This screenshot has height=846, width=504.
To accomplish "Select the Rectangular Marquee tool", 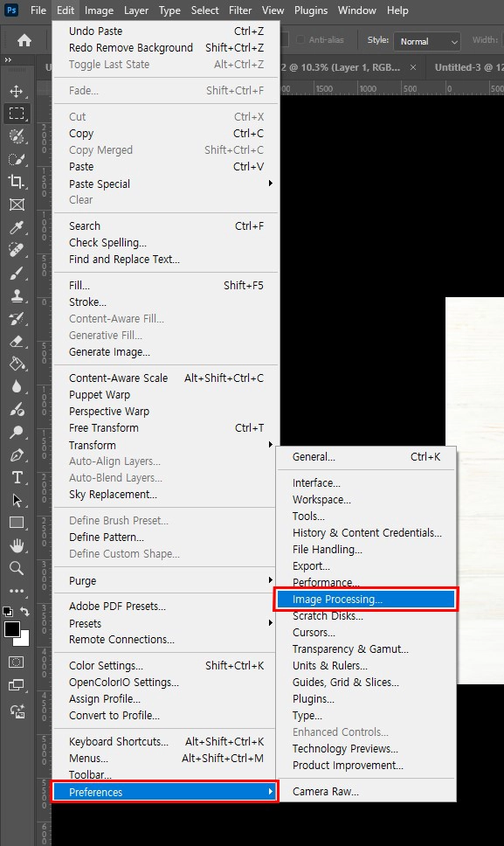I will (17, 114).
